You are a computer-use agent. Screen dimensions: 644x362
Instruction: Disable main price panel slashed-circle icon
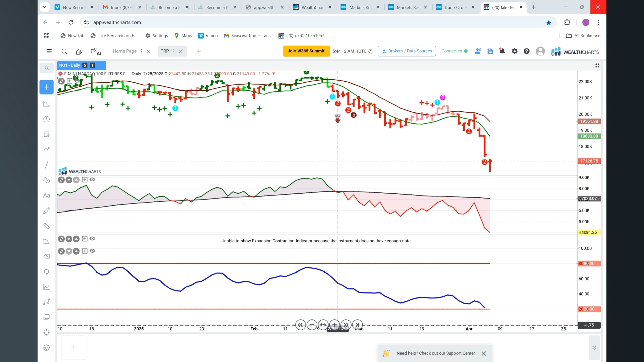61,81
